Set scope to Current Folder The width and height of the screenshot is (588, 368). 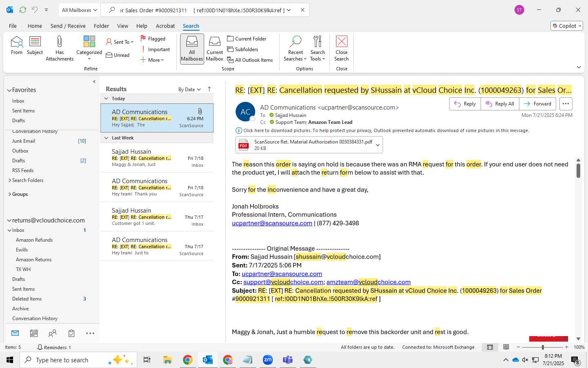tap(247, 38)
